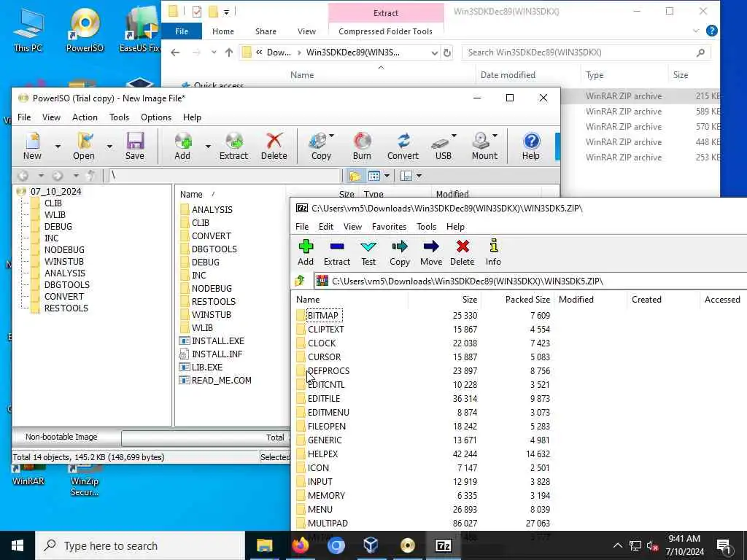
Task: Open the Copy dropdown arrow in PowerISO
Action: point(332,136)
